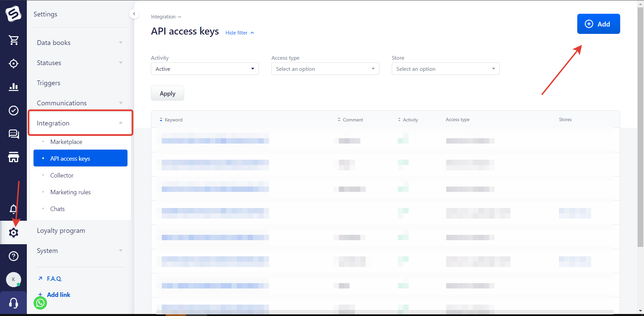This screenshot has height=316, width=644.
Task: Open the help question mark icon
Action: click(13, 256)
